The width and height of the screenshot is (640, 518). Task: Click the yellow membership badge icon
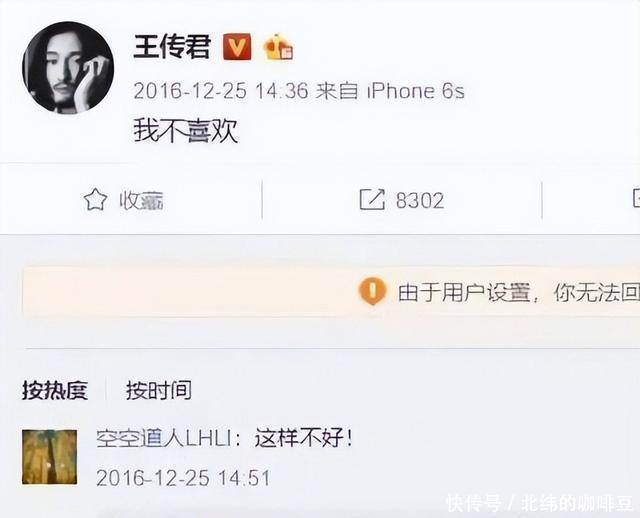278,47
